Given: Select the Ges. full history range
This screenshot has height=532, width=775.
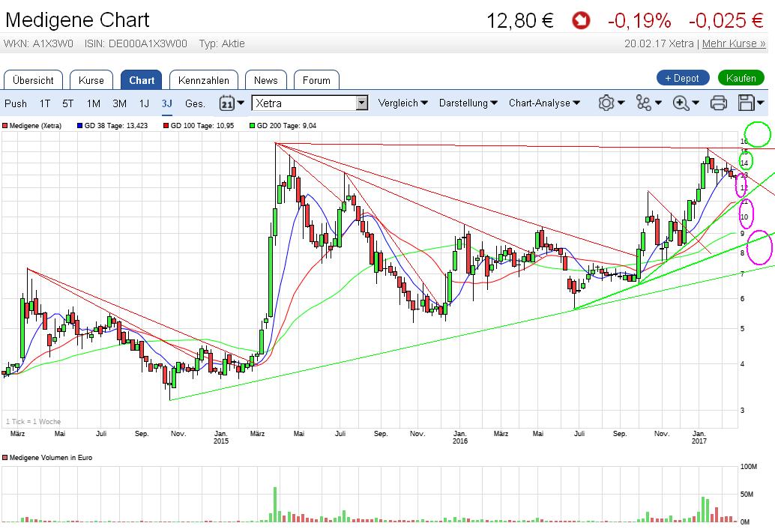Looking at the screenshot, I should pyautogui.click(x=195, y=103).
